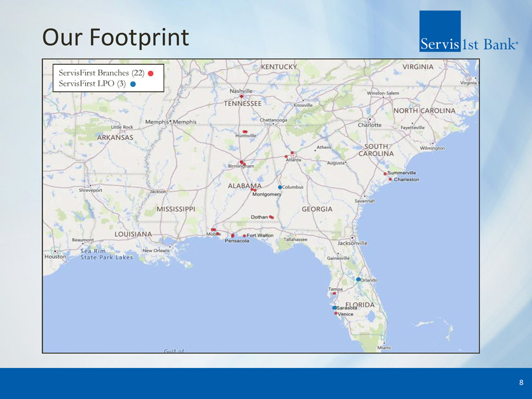
Task: Click the red legend dot for Branches
Action: (x=151, y=74)
